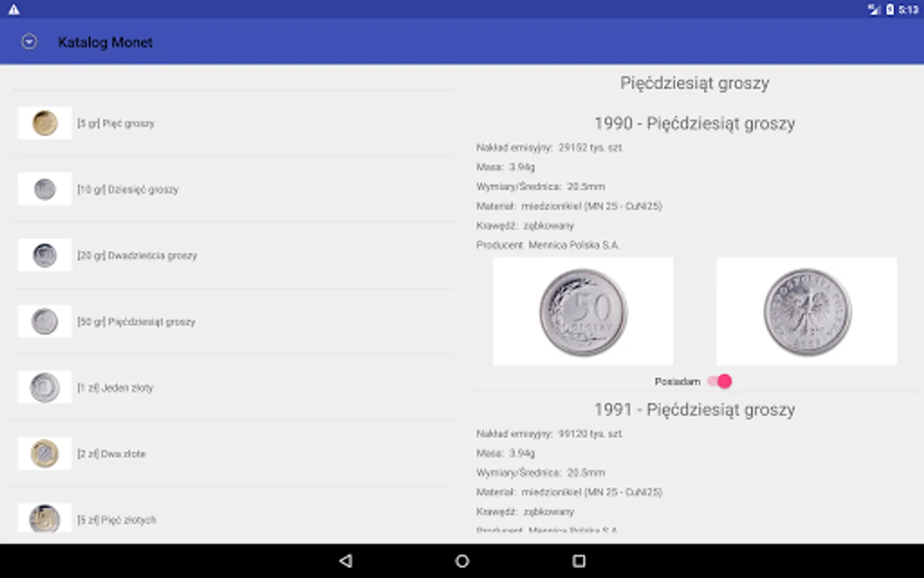This screenshot has height=578, width=924.
Task: Select the 50 groszy coin icon
Action: tap(44, 320)
